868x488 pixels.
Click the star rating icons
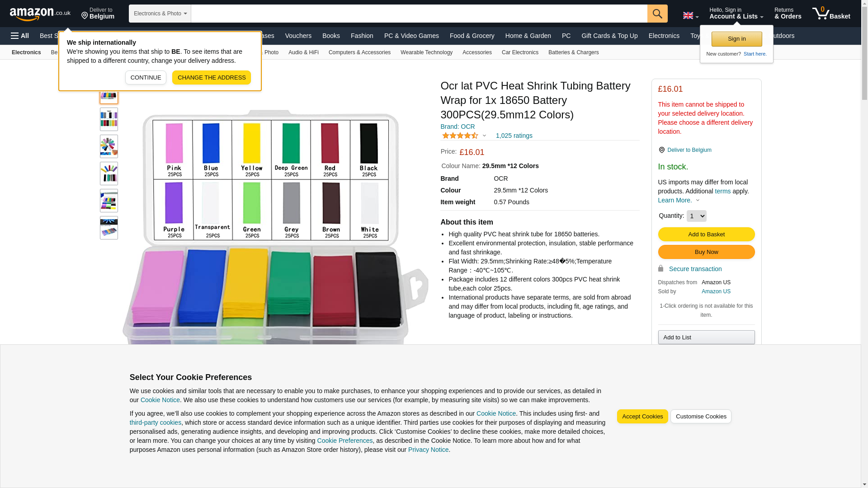click(460, 136)
